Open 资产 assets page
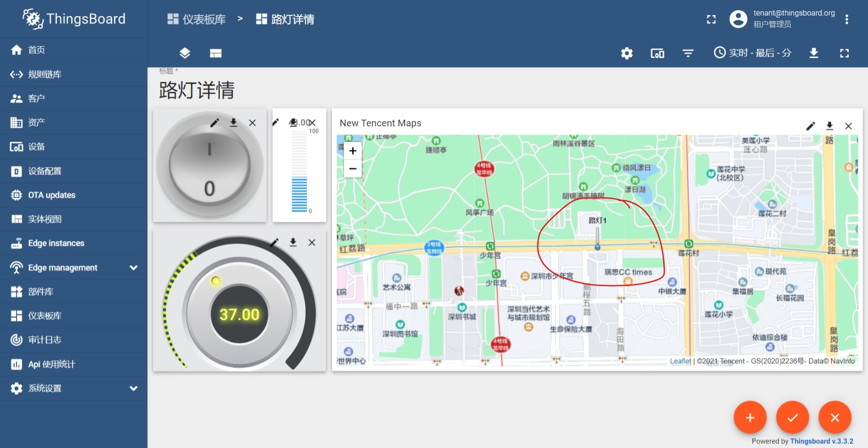The width and height of the screenshot is (868, 448). pyautogui.click(x=73, y=123)
